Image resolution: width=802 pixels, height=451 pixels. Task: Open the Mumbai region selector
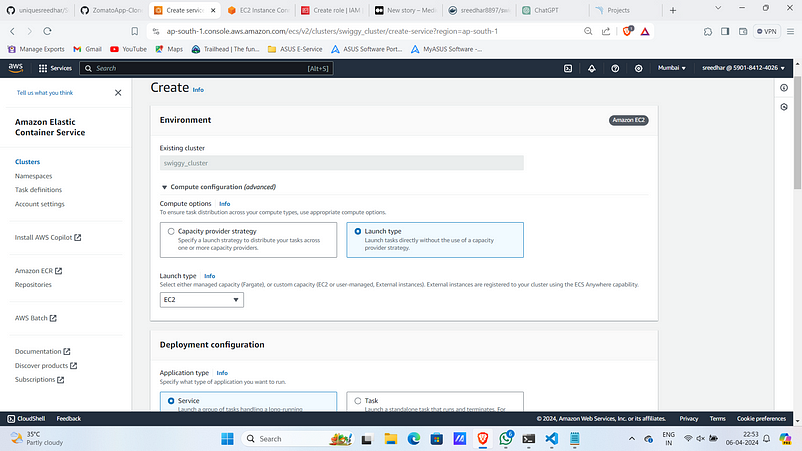pyautogui.click(x=672, y=68)
